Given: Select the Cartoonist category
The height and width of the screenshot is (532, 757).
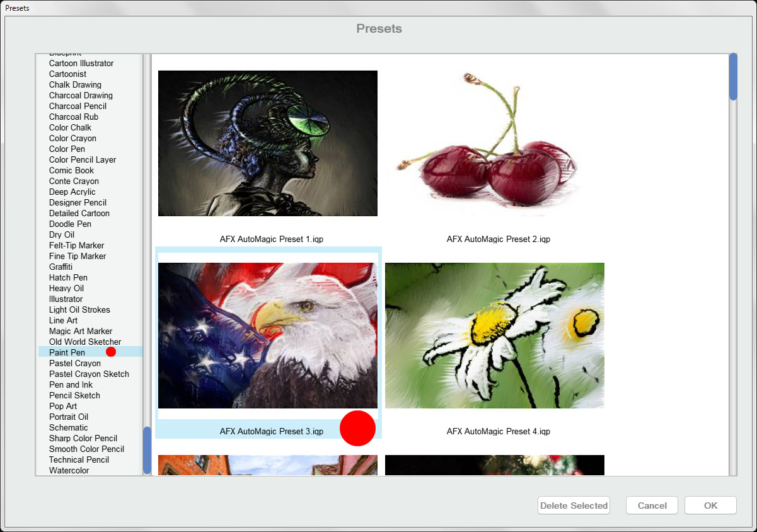Looking at the screenshot, I should (x=68, y=74).
